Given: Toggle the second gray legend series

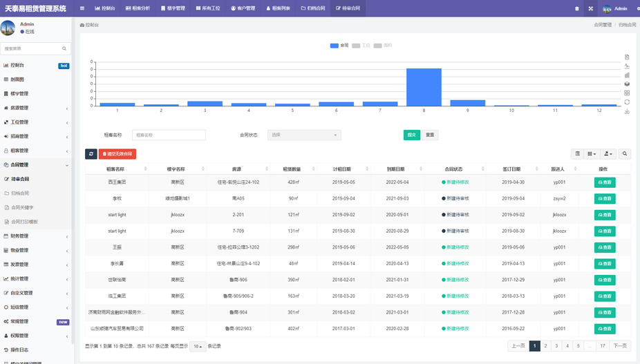Looking at the screenshot, I should (383, 46).
